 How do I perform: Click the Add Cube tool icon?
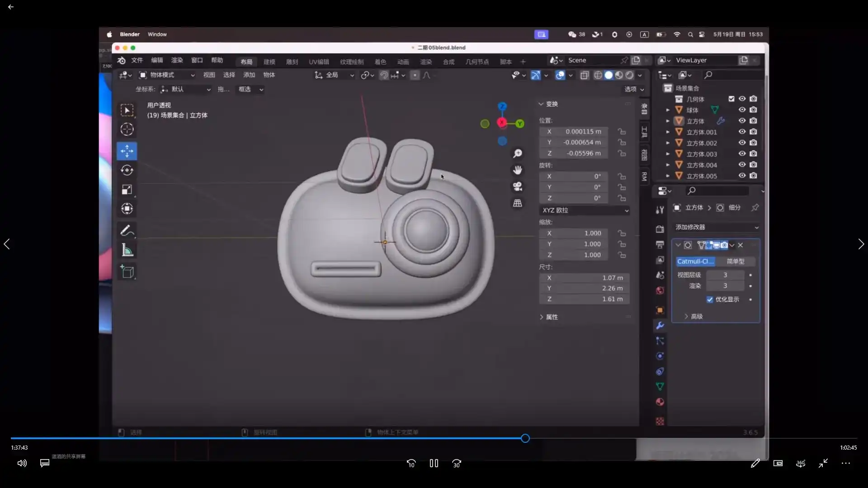[127, 272]
